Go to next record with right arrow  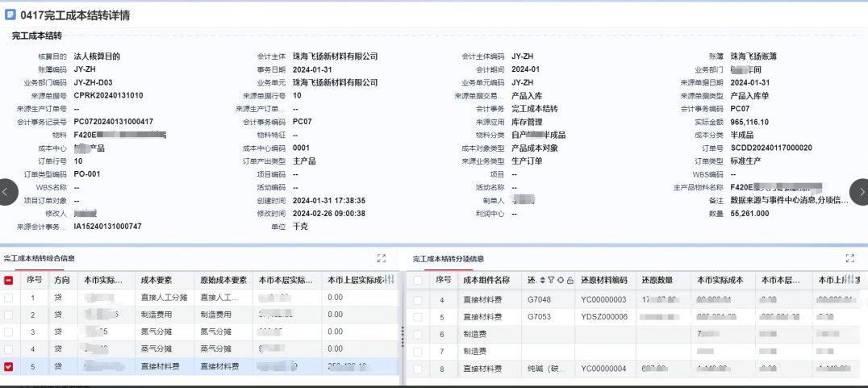point(860,192)
